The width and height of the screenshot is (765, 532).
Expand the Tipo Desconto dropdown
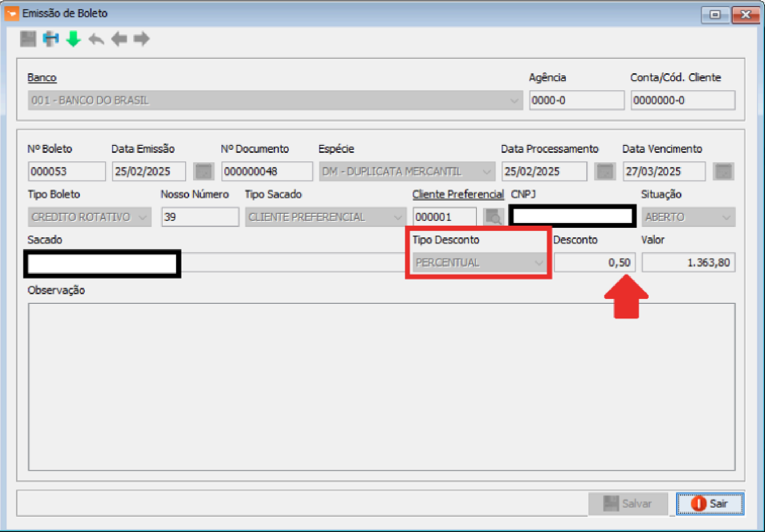(538, 263)
